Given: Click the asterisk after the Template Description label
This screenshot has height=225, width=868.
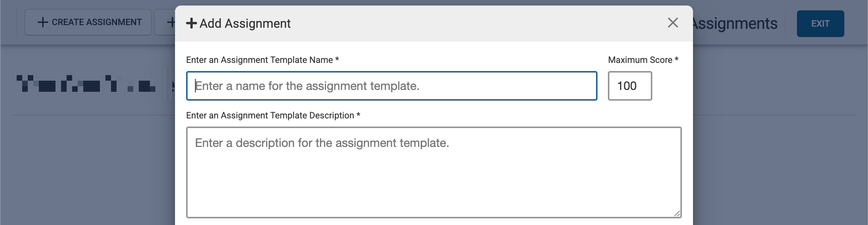Looking at the screenshot, I should (358, 115).
